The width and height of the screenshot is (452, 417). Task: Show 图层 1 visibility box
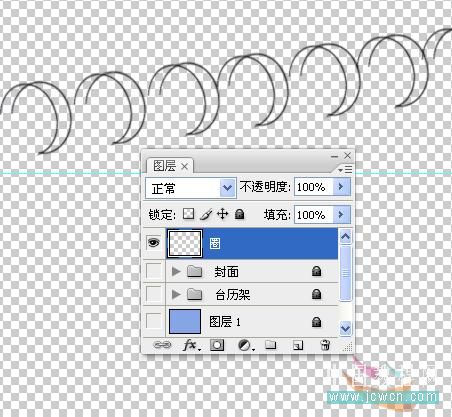[154, 321]
